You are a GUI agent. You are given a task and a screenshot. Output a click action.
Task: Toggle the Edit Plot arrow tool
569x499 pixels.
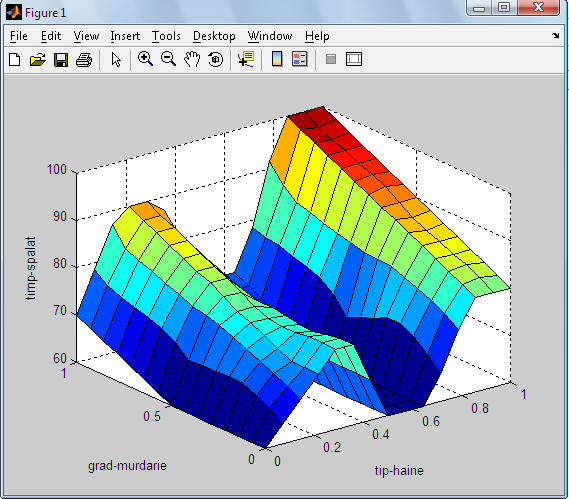[x=116, y=60]
